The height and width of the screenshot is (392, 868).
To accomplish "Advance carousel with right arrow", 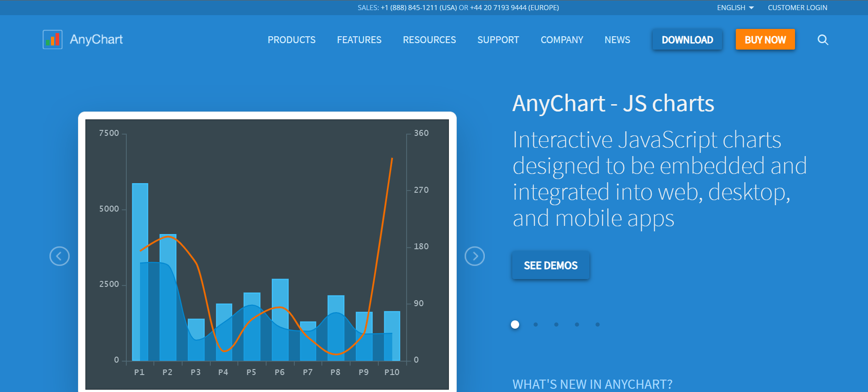I will pos(475,256).
